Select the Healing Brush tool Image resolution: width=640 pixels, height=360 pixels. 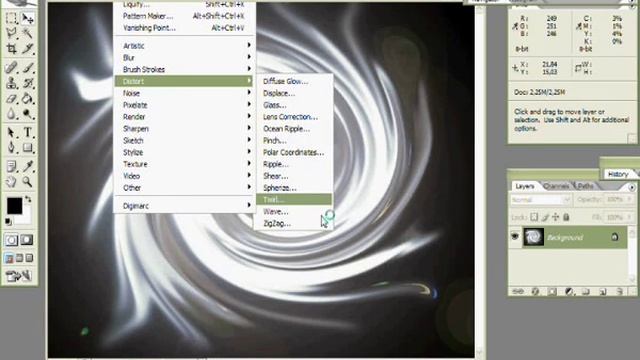pos(11,67)
